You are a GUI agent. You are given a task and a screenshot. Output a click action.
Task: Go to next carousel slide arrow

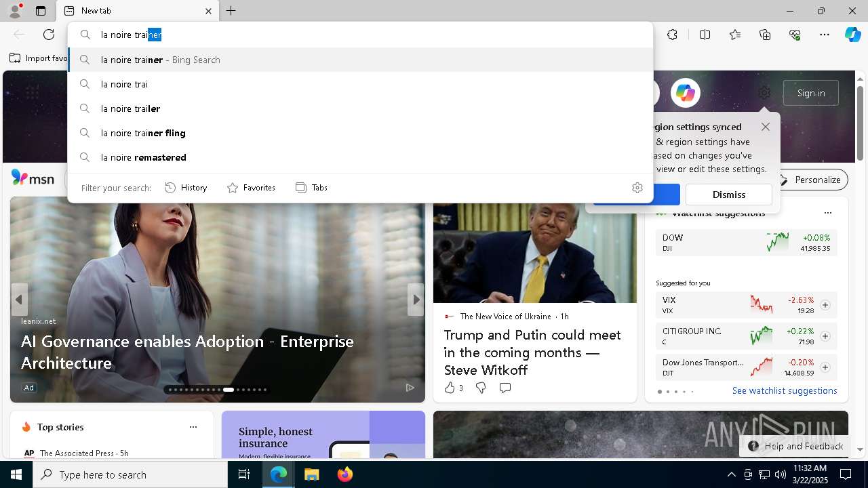click(x=416, y=300)
